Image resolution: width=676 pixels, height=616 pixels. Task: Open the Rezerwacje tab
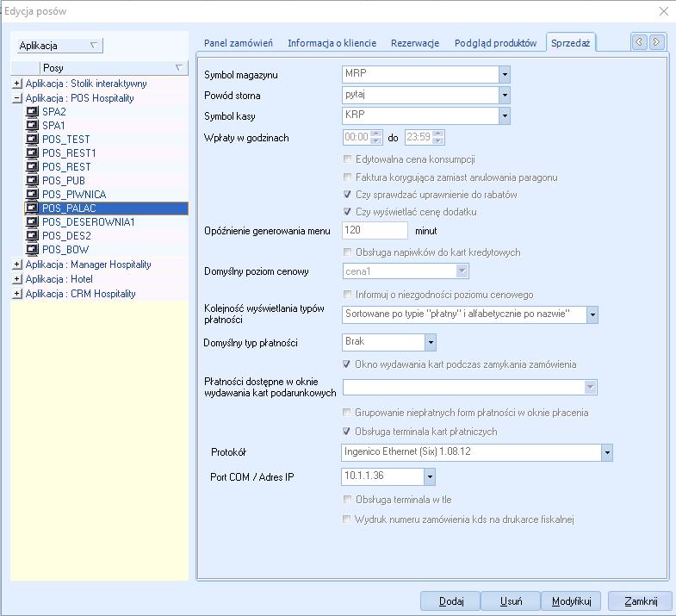pos(415,43)
